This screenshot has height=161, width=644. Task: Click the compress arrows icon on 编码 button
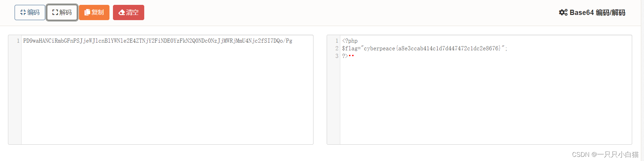tap(23, 12)
